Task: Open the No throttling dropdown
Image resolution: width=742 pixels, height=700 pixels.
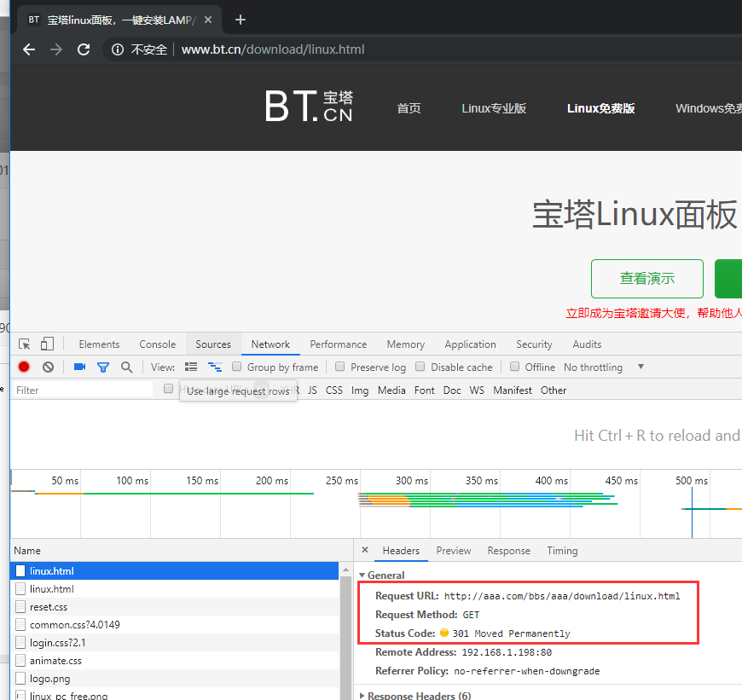Action: pos(604,367)
